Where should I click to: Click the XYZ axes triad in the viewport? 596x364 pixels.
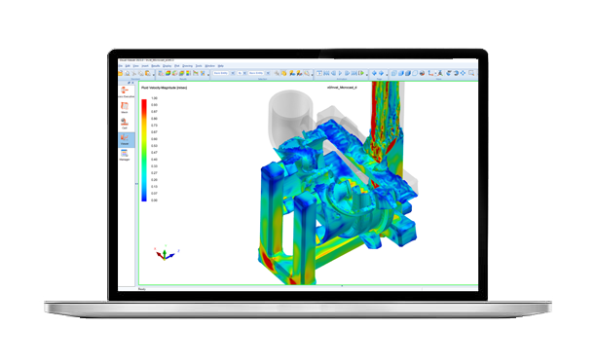(166, 253)
